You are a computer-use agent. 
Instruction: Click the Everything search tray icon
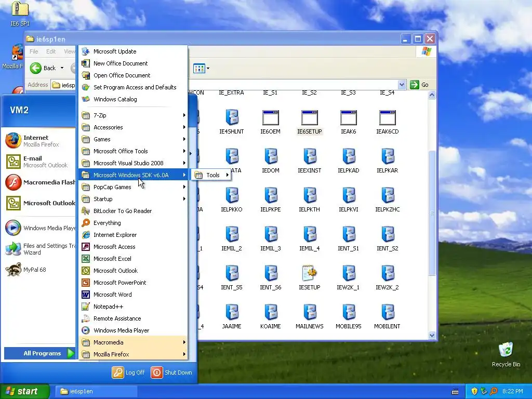point(494,391)
